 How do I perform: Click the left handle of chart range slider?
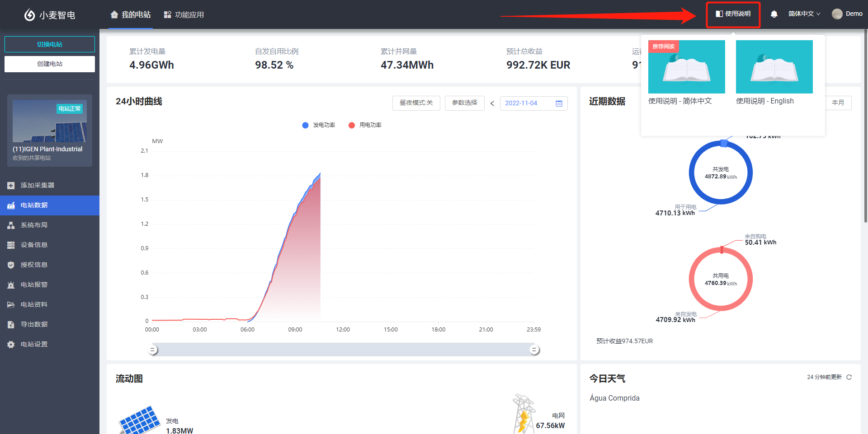pyautogui.click(x=153, y=350)
